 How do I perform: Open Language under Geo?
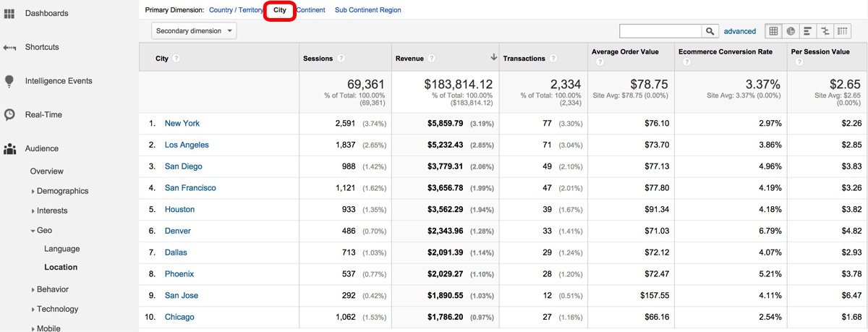tap(61, 249)
